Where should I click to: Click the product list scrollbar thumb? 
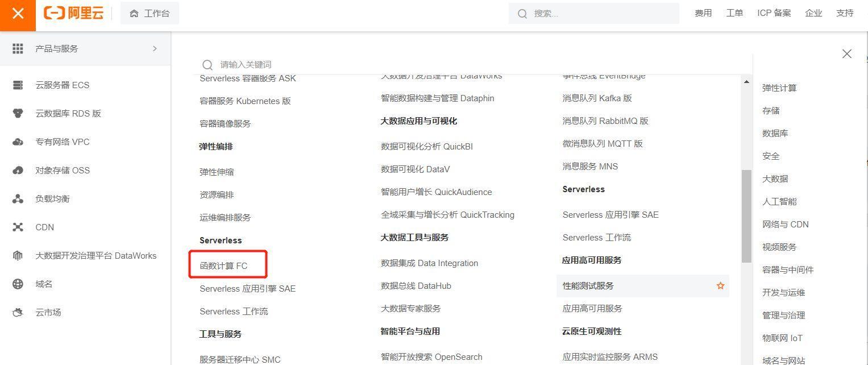pos(746,216)
